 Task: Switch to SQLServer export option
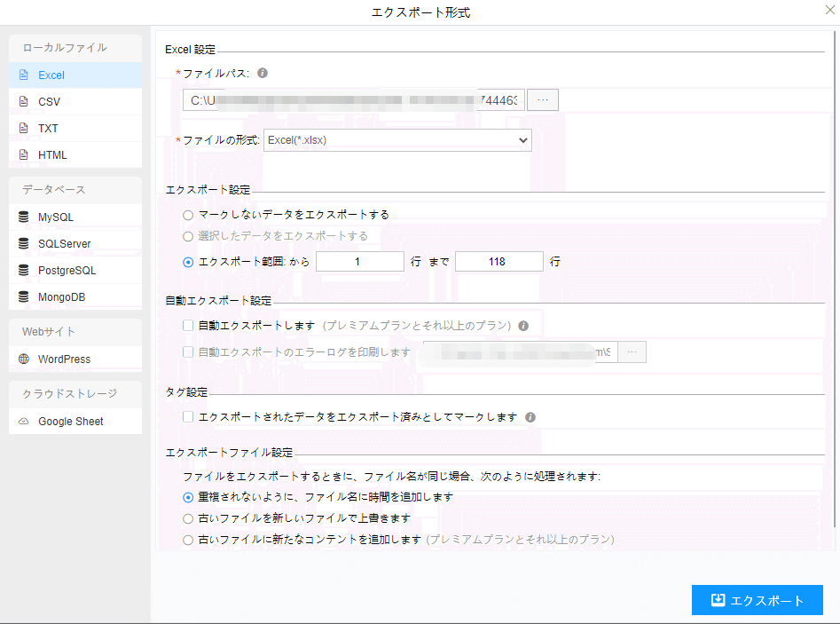point(64,244)
